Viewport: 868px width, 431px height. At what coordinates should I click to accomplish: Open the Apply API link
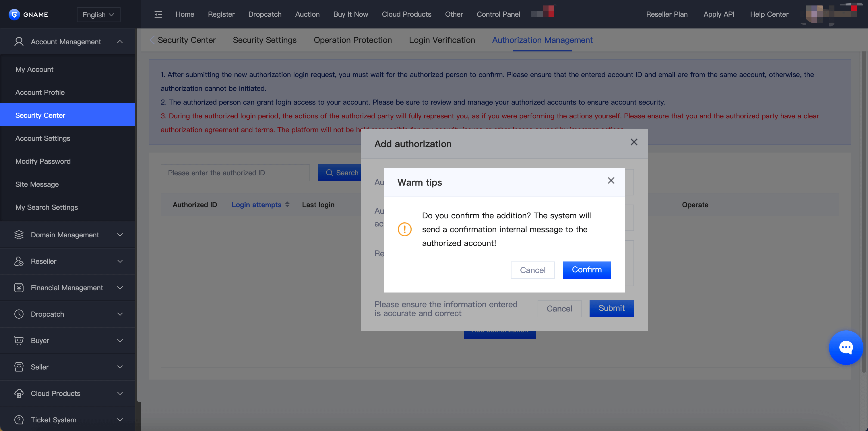[718, 14]
